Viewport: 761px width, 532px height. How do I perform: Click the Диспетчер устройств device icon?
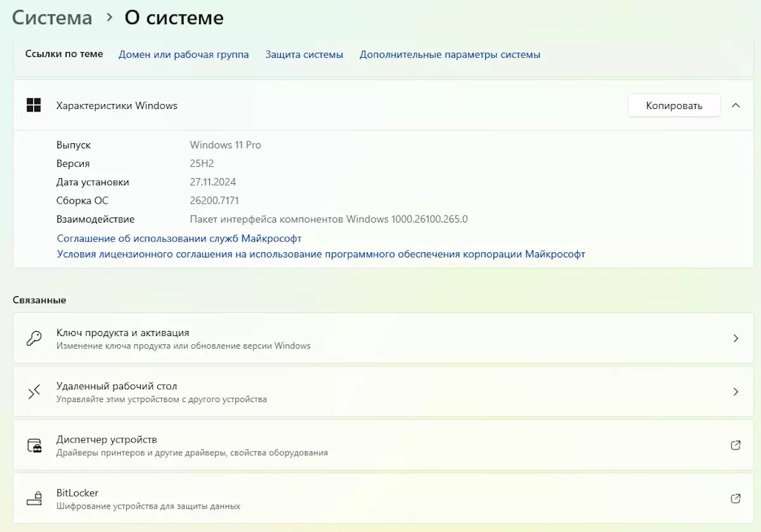coord(34,444)
